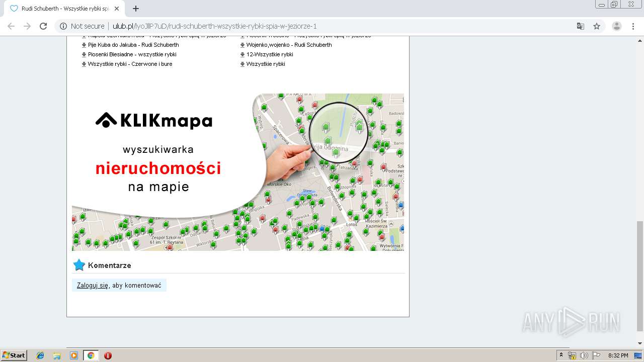
Task: Click the KLIKmapa logo in banner
Action: (154, 121)
